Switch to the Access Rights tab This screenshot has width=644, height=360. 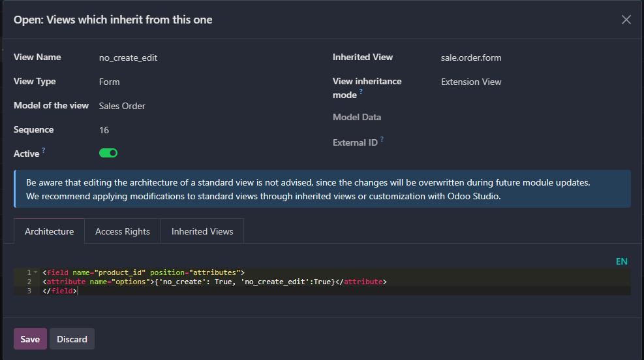pos(123,231)
